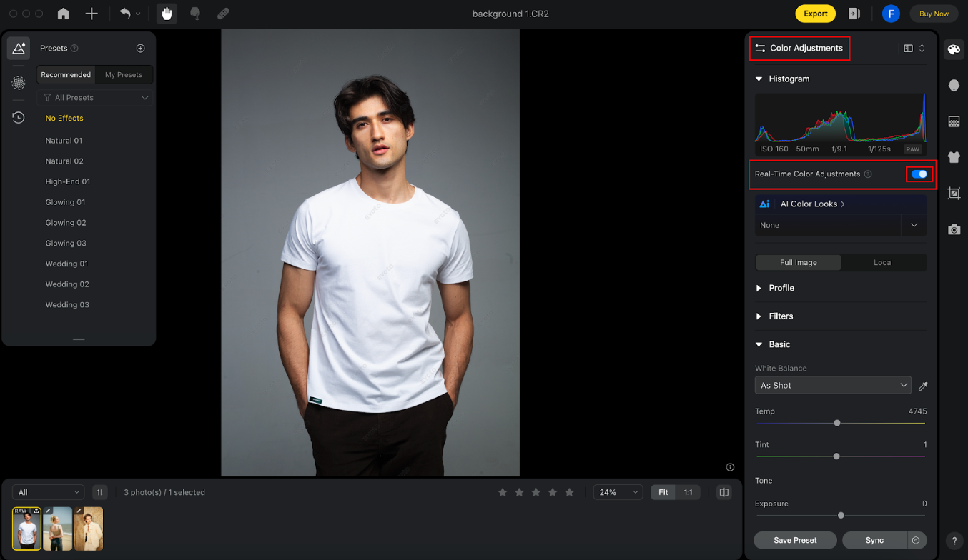Adjust the Temp slider handle
968x560 pixels.
click(x=837, y=423)
